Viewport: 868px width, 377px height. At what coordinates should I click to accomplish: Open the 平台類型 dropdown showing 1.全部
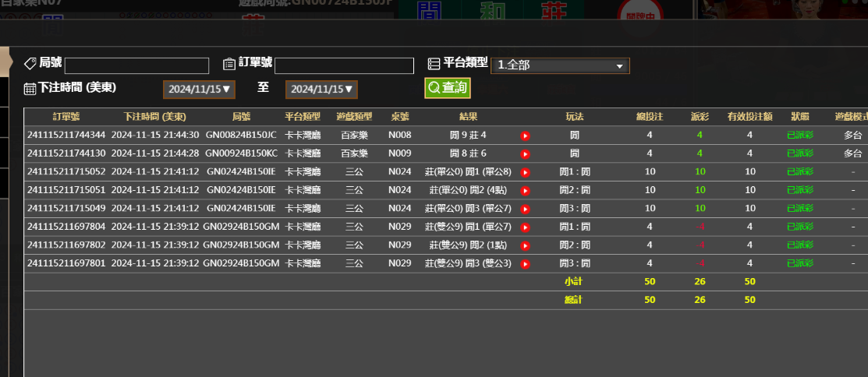[560, 65]
